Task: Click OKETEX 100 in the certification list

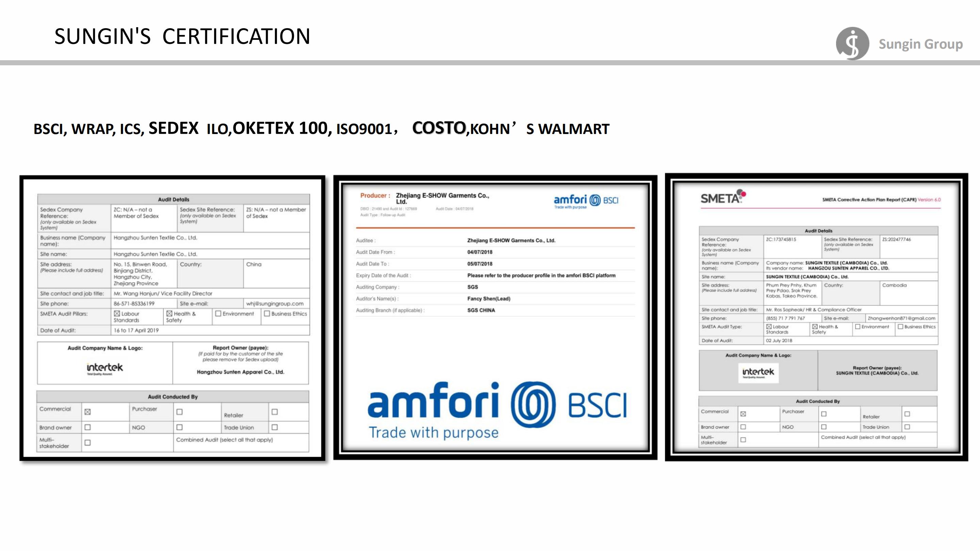Action: coord(280,128)
